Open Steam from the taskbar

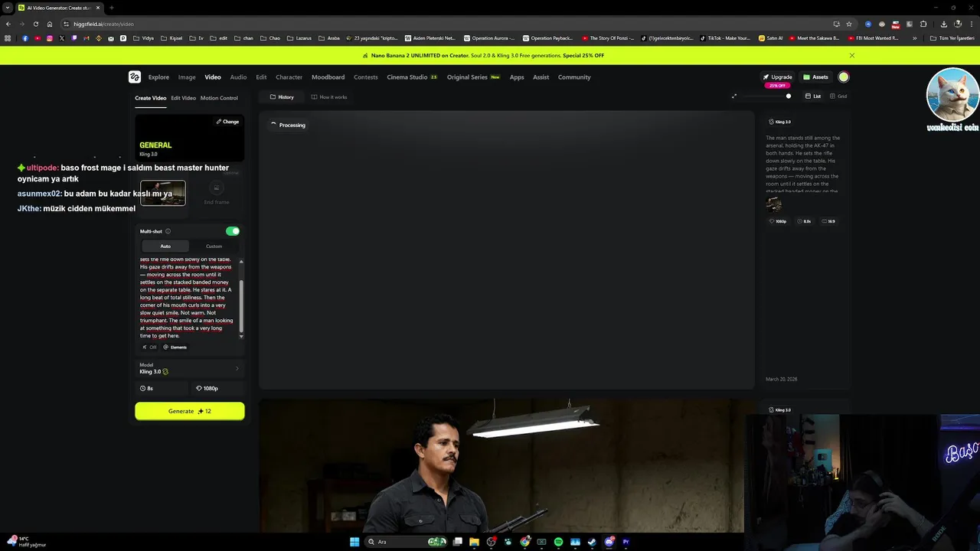pyautogui.click(x=592, y=542)
